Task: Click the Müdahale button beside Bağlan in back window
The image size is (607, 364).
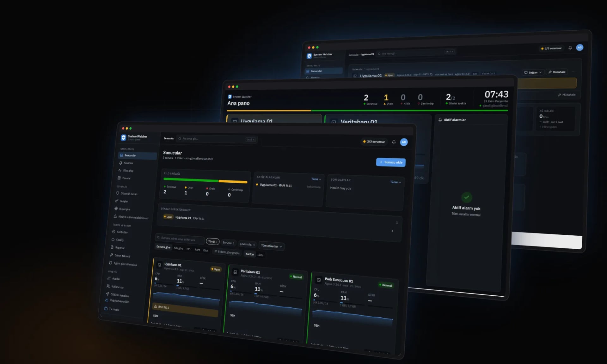Action: pyautogui.click(x=557, y=72)
